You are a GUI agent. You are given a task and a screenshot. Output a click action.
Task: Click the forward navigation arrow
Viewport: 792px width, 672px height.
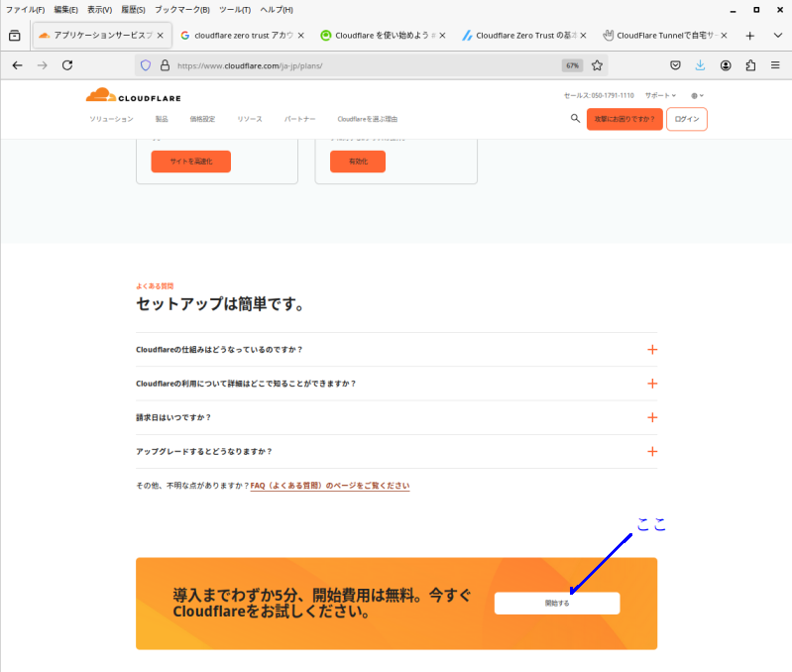(42, 65)
